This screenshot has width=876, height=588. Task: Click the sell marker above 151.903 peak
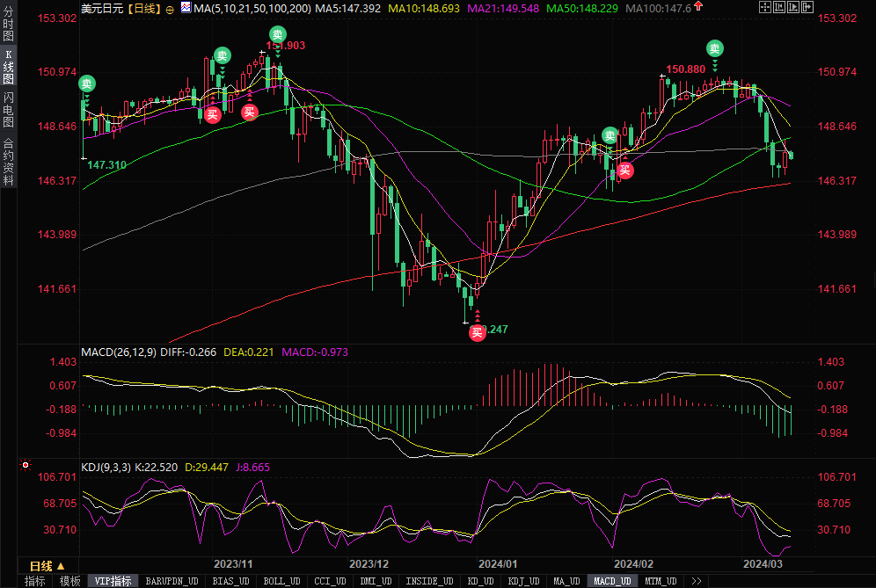point(277,34)
